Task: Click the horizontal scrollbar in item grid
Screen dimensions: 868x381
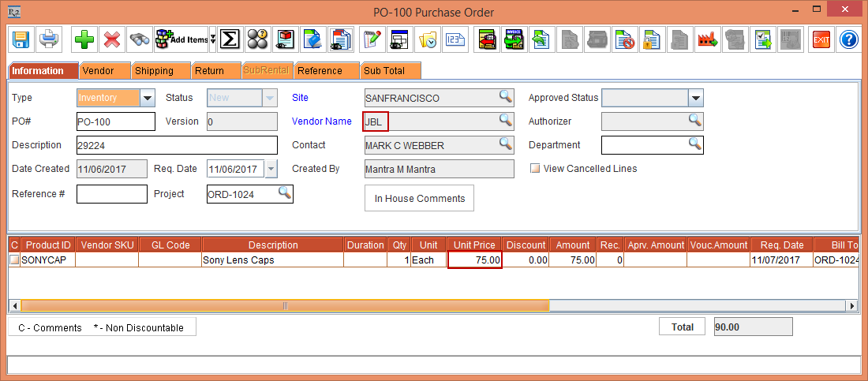Action: [x=284, y=305]
